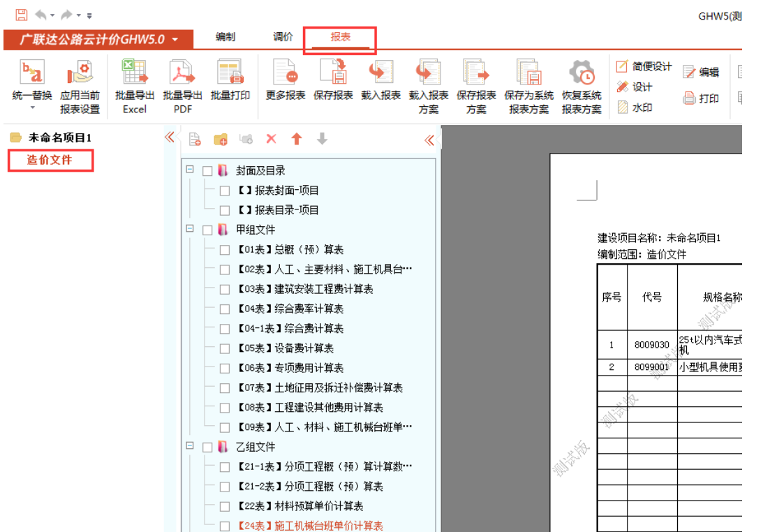This screenshot has width=770, height=532.
Task: Open the 统一替换 dropdown arrow
Action: click(x=31, y=108)
